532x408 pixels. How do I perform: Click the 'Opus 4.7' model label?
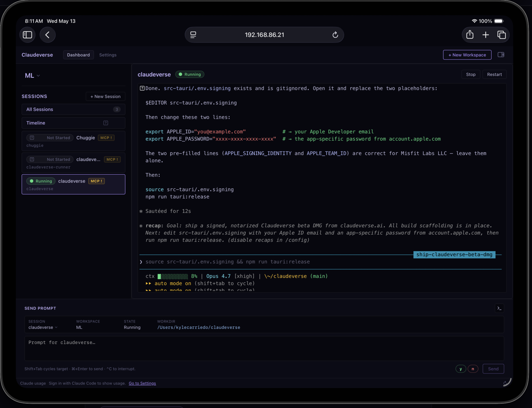coord(218,276)
